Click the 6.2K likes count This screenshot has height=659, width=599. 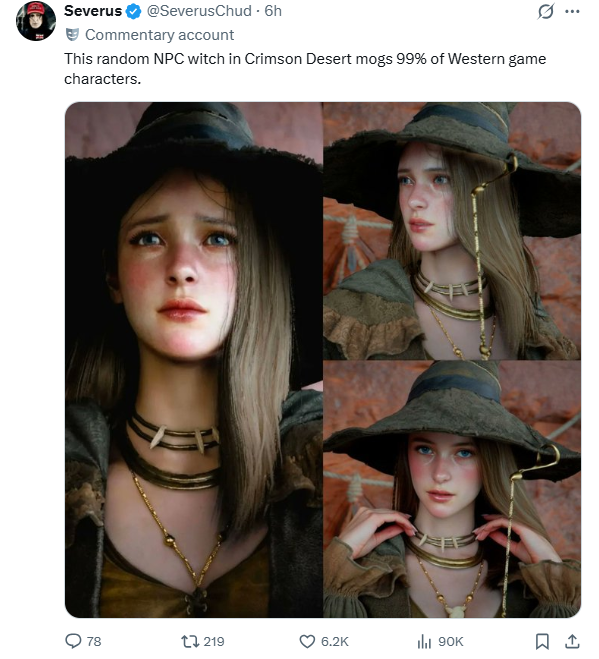point(335,641)
